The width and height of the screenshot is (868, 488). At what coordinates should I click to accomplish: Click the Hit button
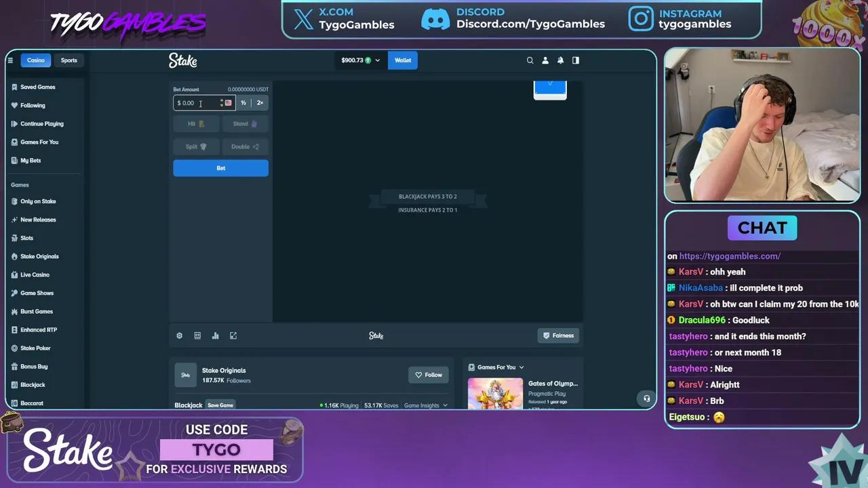[196, 124]
